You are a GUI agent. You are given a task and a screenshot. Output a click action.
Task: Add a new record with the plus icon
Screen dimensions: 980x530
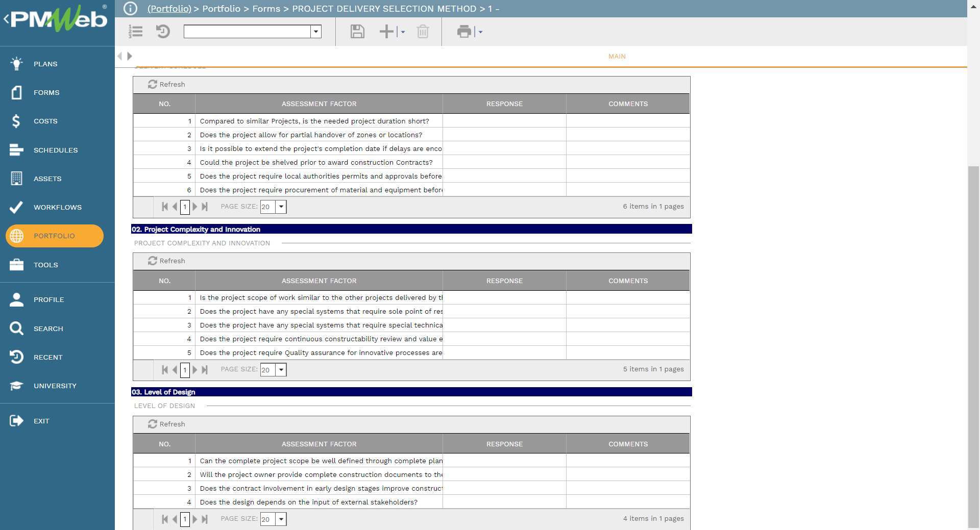[x=386, y=32]
